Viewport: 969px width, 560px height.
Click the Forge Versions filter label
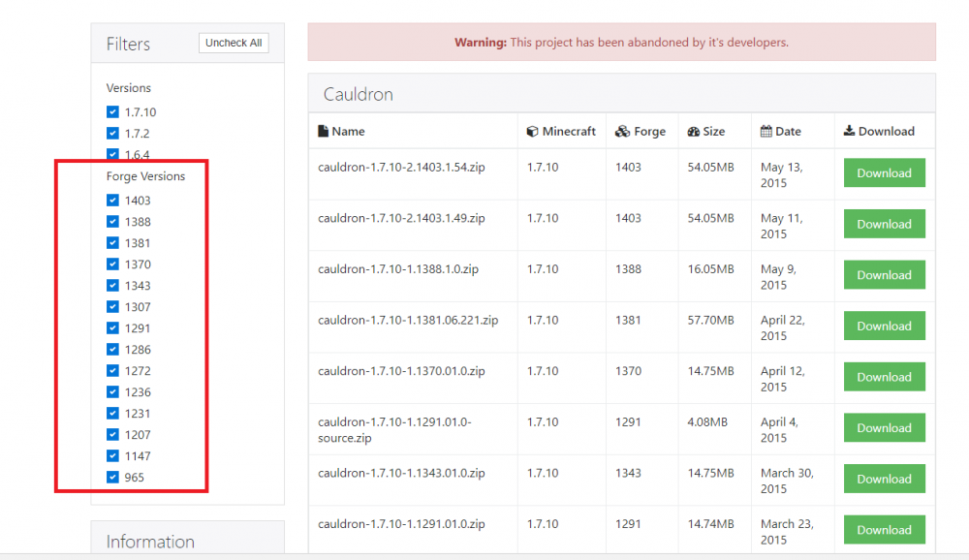tap(145, 176)
